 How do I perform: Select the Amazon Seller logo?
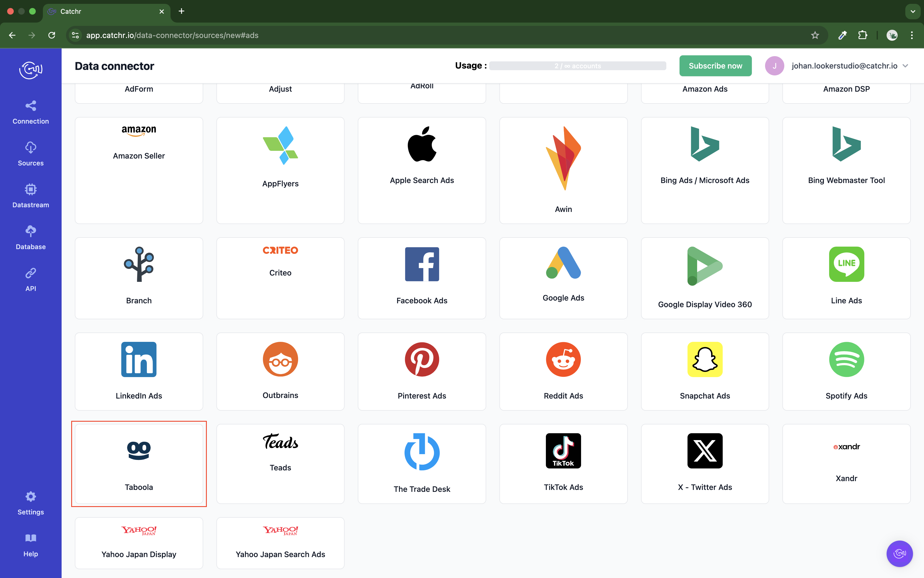(x=139, y=131)
